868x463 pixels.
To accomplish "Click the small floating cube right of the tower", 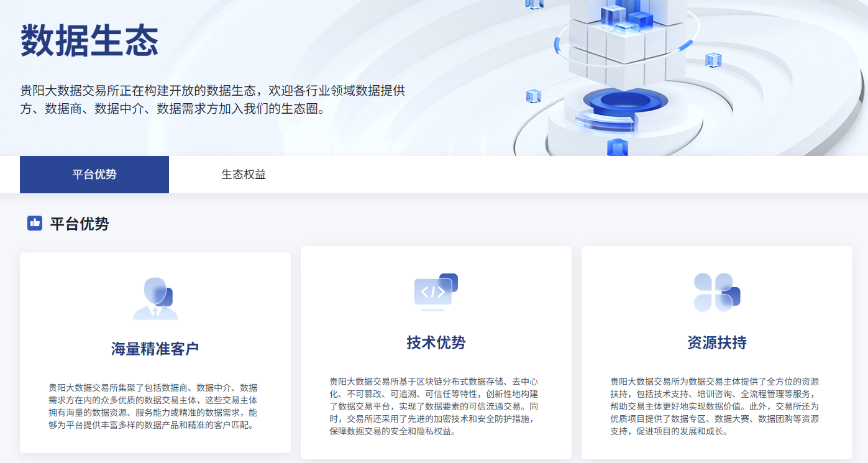I will (x=713, y=60).
